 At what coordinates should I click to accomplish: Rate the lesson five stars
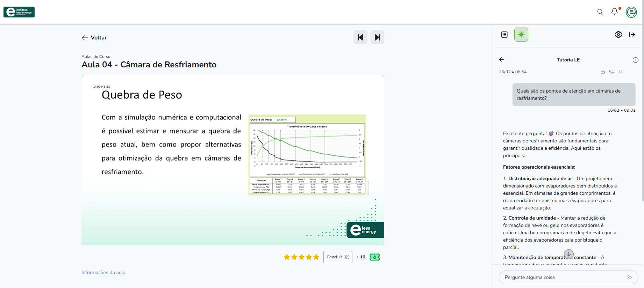(x=316, y=257)
